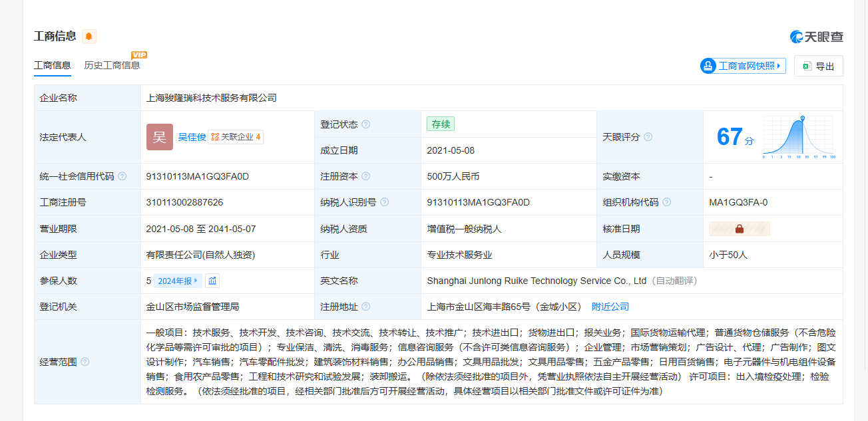Expand the 工商官网快照 dropdown
Viewport: 868px width, 421px height.
(743, 66)
